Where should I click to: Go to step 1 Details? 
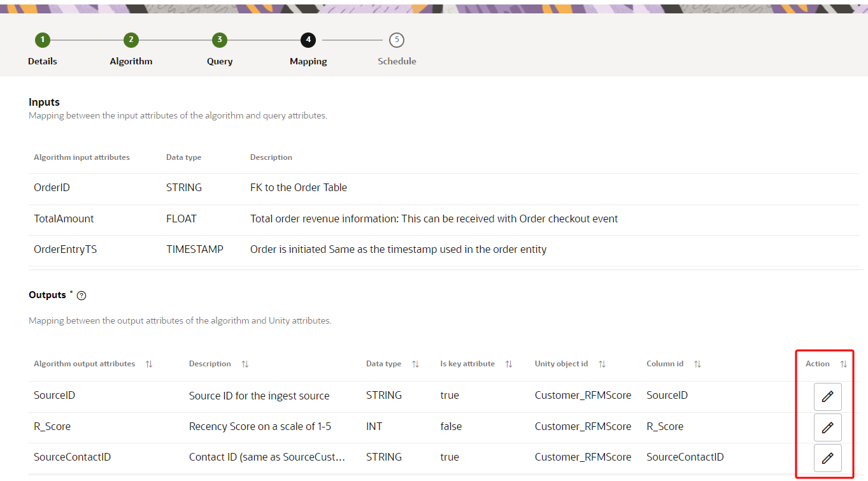(43, 39)
